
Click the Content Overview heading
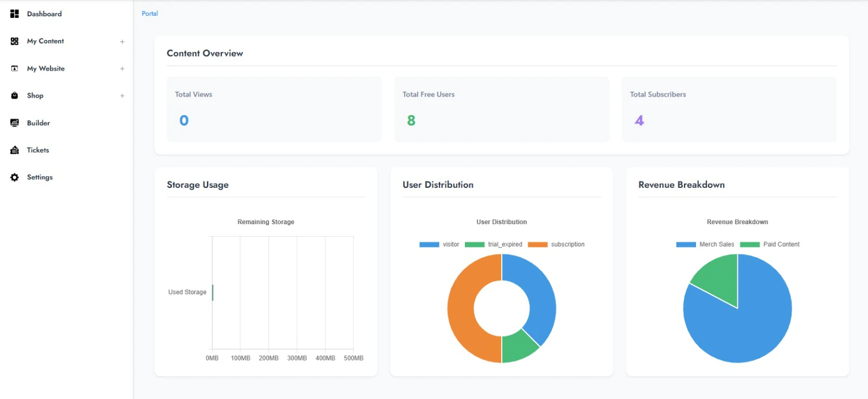click(205, 53)
